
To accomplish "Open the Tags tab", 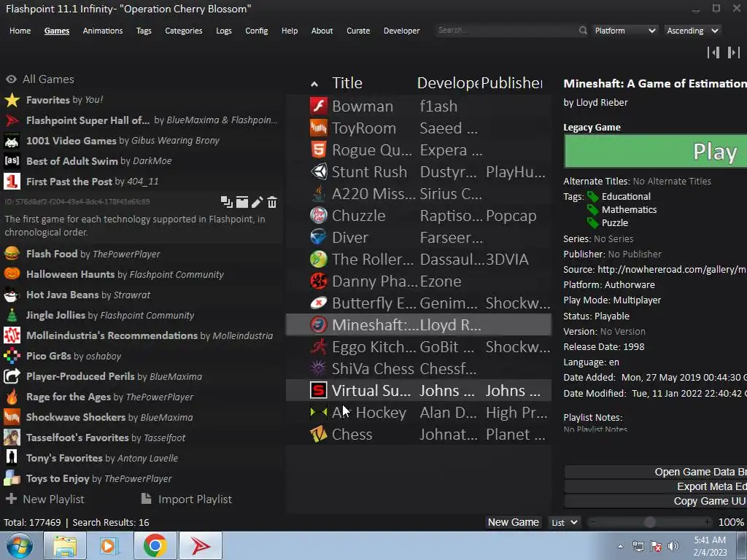I will point(144,31).
